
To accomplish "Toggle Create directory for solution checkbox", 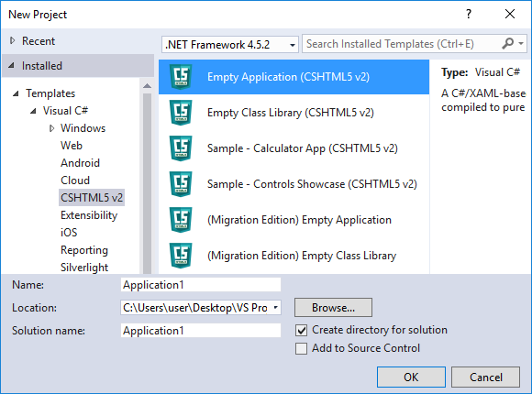I will (301, 330).
